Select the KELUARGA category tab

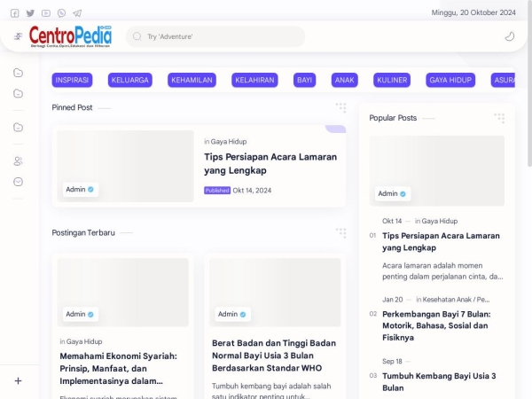tap(130, 80)
